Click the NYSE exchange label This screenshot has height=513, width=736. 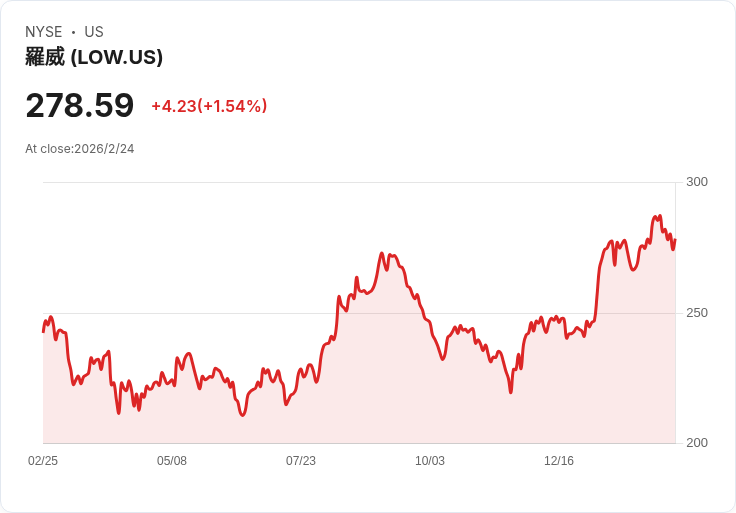[44, 32]
